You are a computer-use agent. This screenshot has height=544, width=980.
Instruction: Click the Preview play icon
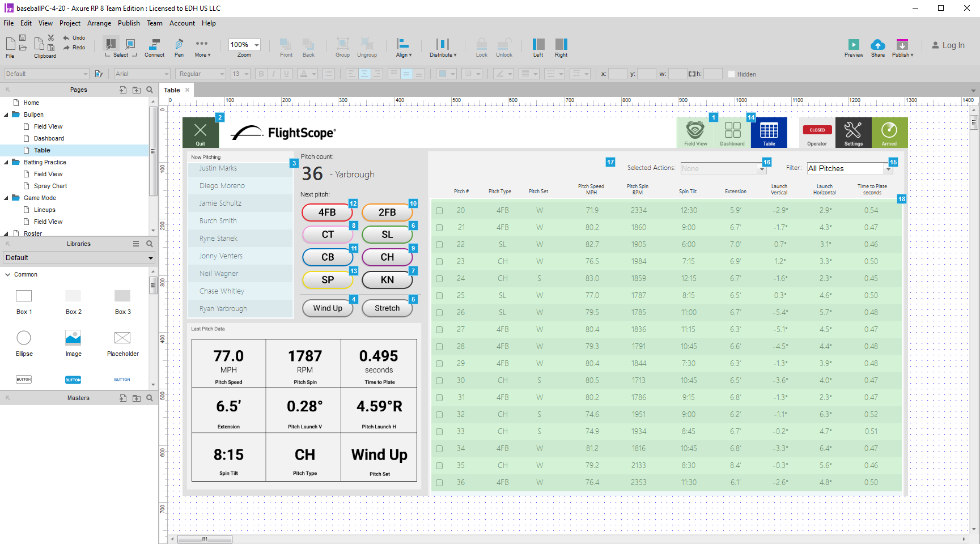(854, 45)
